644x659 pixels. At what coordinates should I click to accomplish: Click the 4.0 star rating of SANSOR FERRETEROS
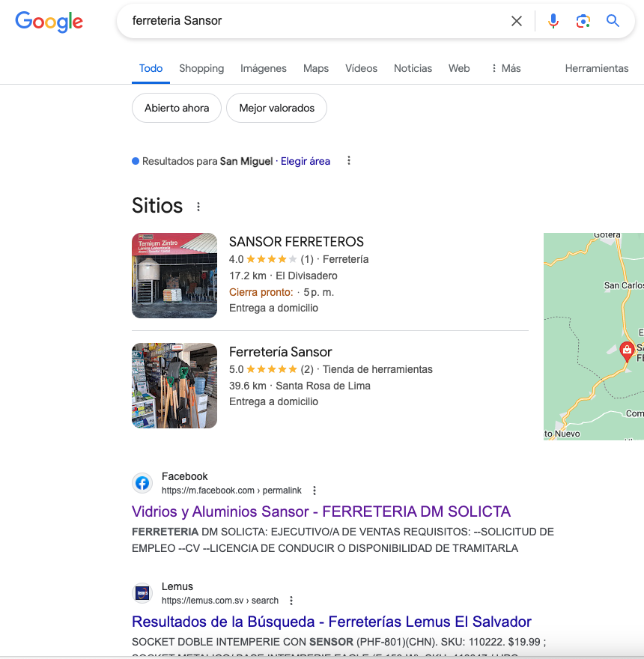pyautogui.click(x=271, y=259)
